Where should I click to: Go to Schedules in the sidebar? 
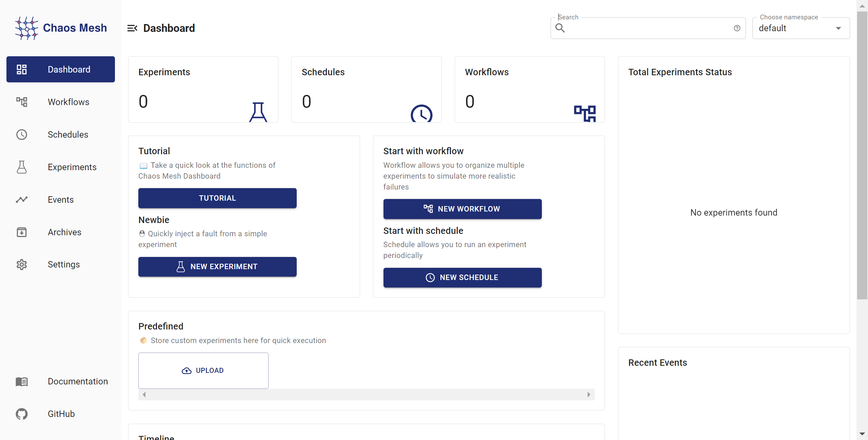[68, 135]
